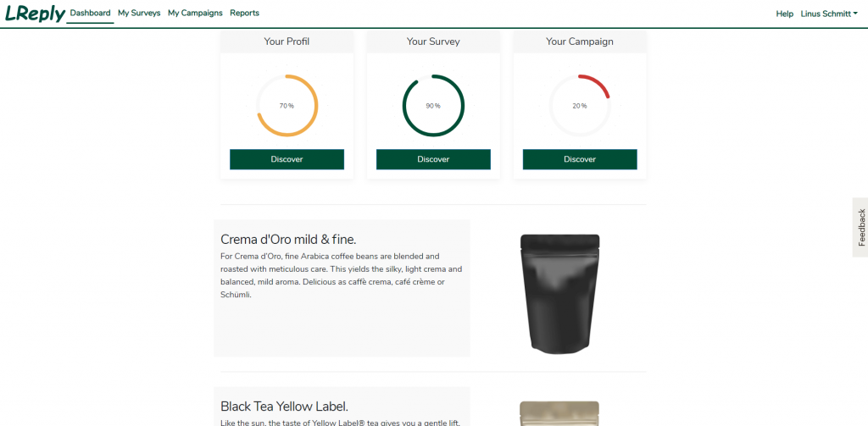Click the black coffee bag image
This screenshot has height=426, width=868.
pyautogui.click(x=559, y=293)
